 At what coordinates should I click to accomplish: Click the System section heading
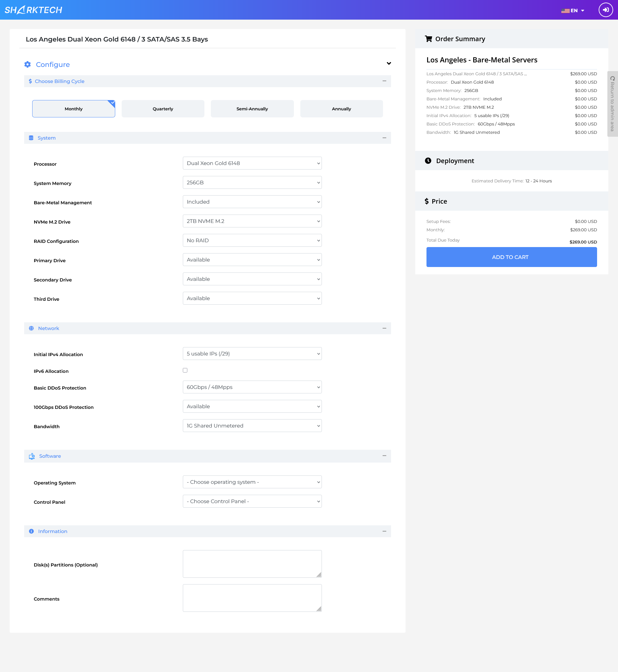click(46, 138)
